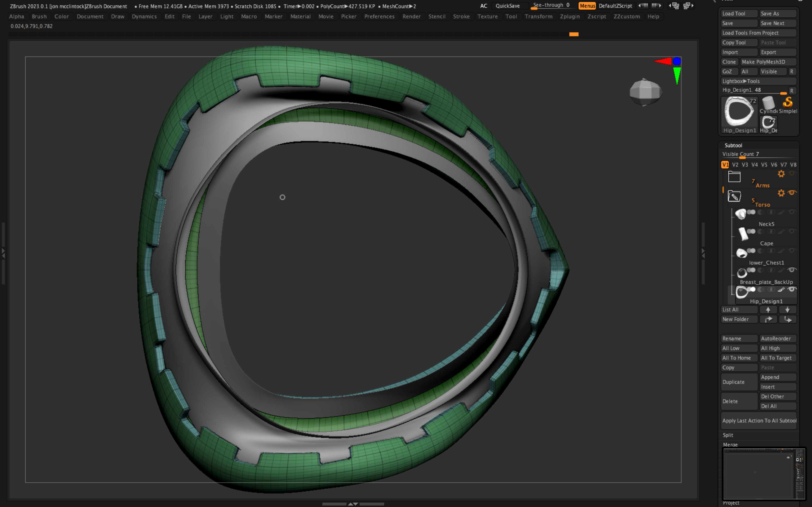Select the Cylinder3D tool thumbnail
812x507 pixels.
pyautogui.click(x=768, y=103)
